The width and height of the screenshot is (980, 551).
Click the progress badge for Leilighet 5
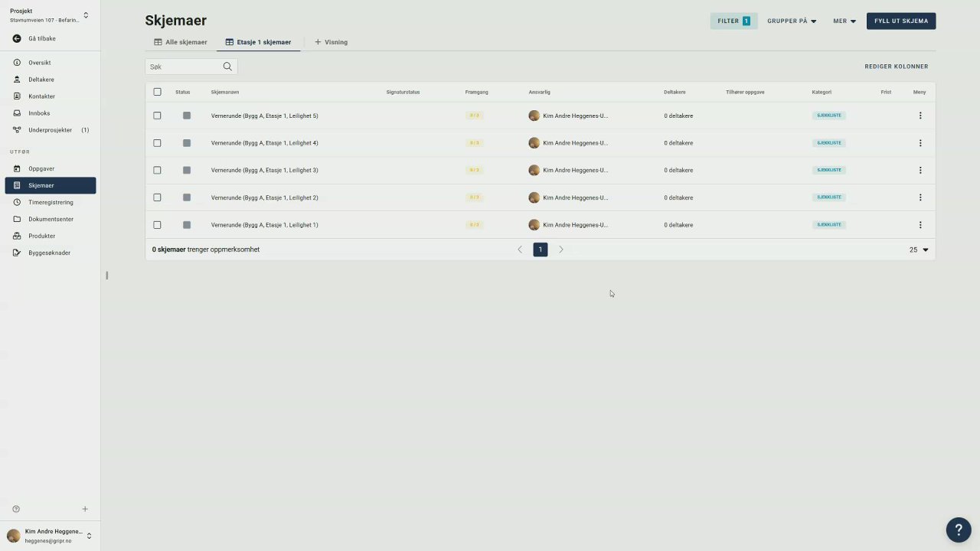(474, 116)
